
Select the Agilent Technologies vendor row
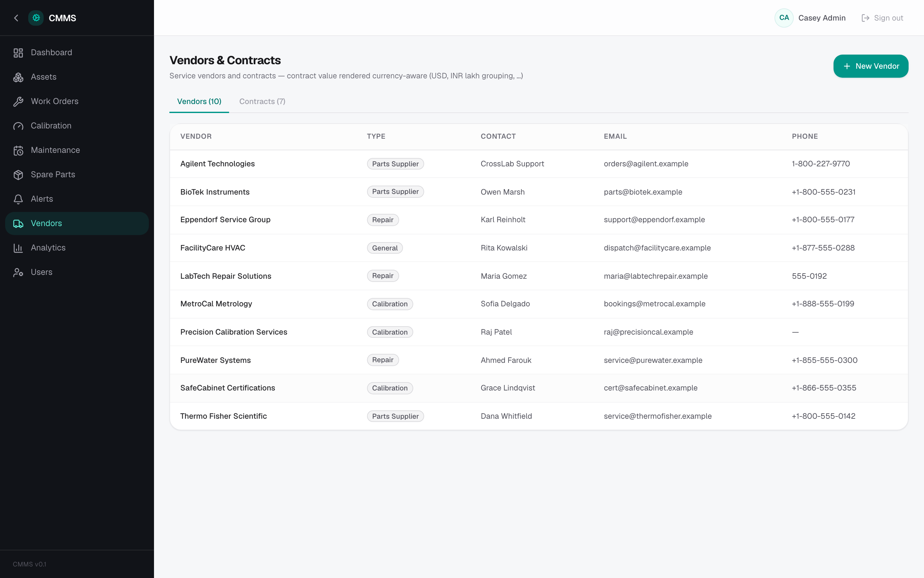(539, 164)
